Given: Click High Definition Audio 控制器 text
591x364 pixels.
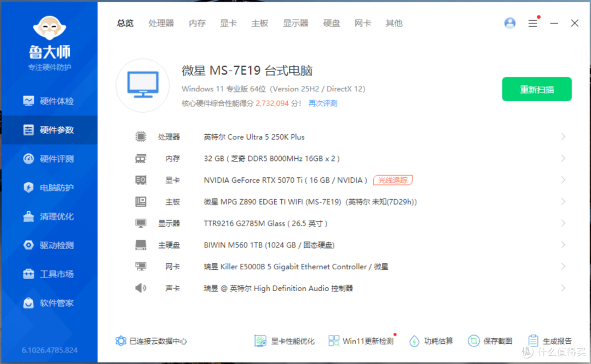Looking at the screenshot, I should [278, 288].
